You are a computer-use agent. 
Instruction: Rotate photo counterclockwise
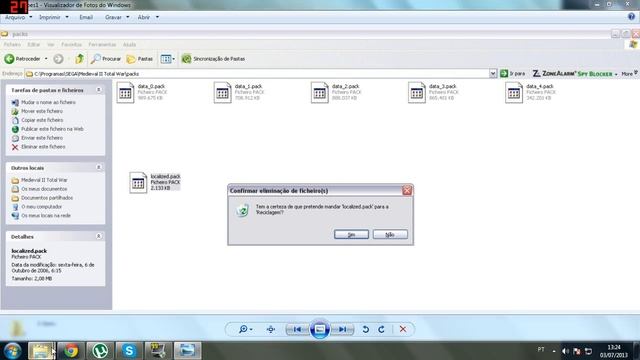(x=366, y=329)
